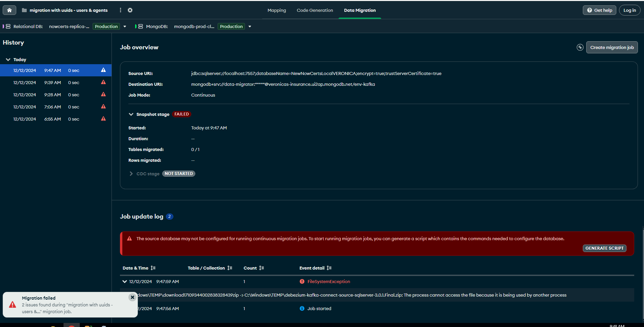Collapse the FileSystemException log row
The height and width of the screenshot is (327, 644).
point(125,281)
